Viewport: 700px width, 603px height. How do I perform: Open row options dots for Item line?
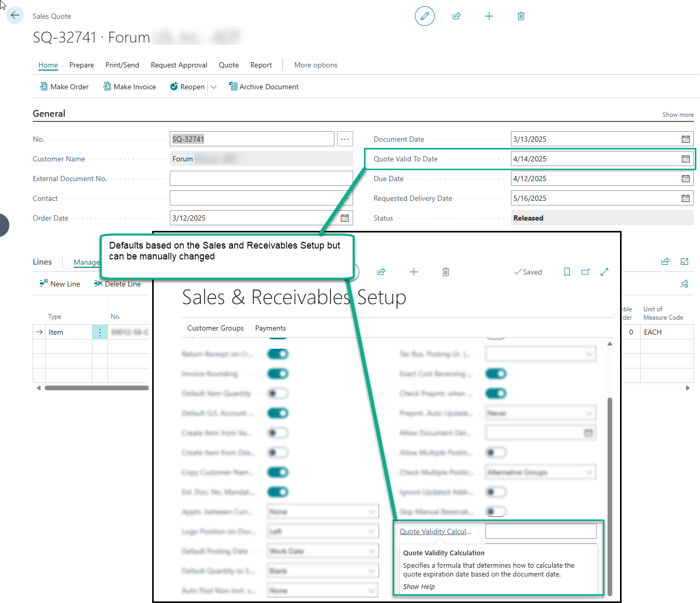pos(100,332)
